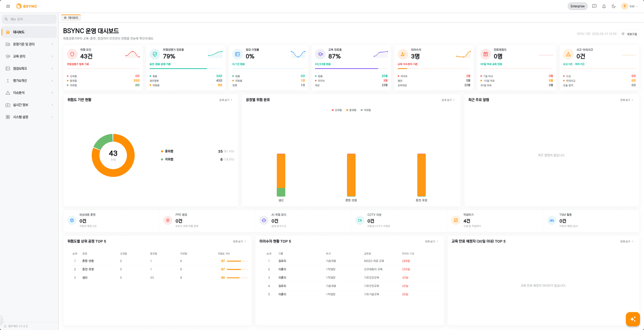
Task: Click the 비상대응 훈련 icon
Action: point(72,220)
